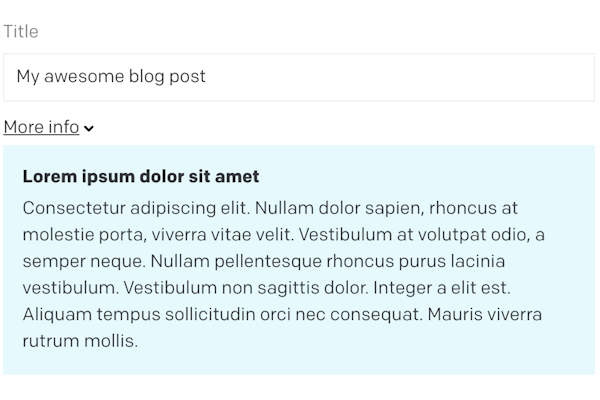Click the "Lorem ipsum dolor sit amet" heading

(141, 177)
